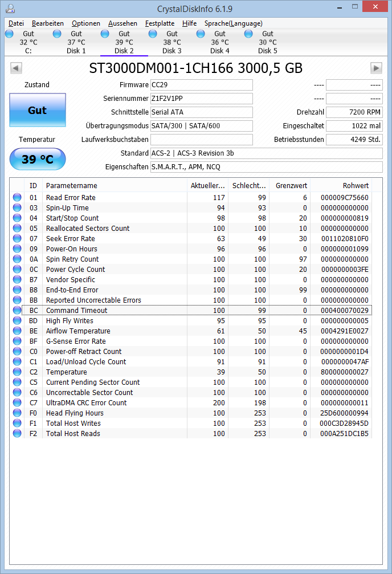Open the Optionen menu
This screenshot has height=574, width=392.
[86, 23]
